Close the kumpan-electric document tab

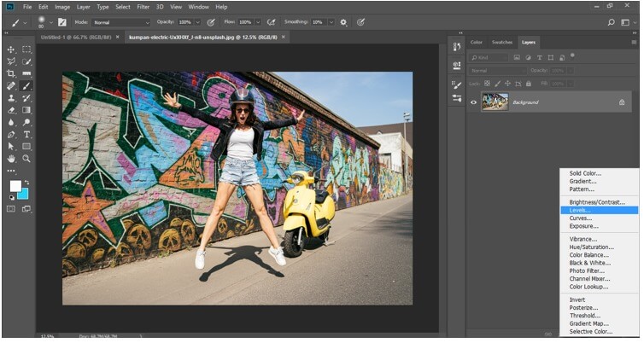pos(283,37)
